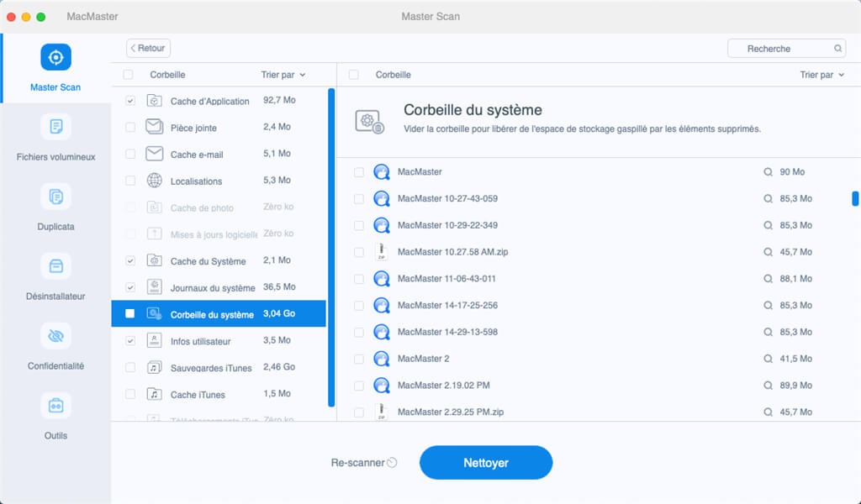This screenshot has width=861, height=504.
Task: Click the Outils sidebar label
Action: click(55, 435)
